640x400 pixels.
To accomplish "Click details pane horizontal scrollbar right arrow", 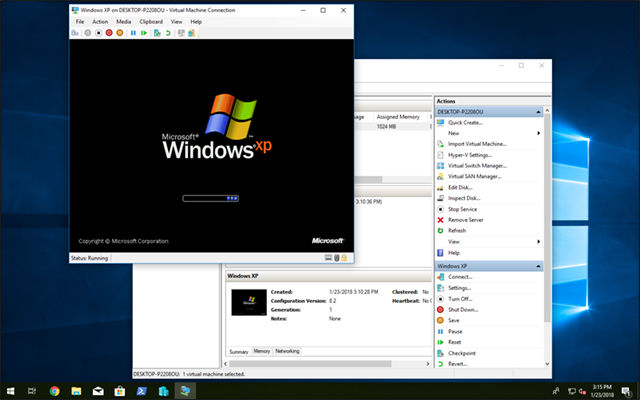I will [428, 364].
